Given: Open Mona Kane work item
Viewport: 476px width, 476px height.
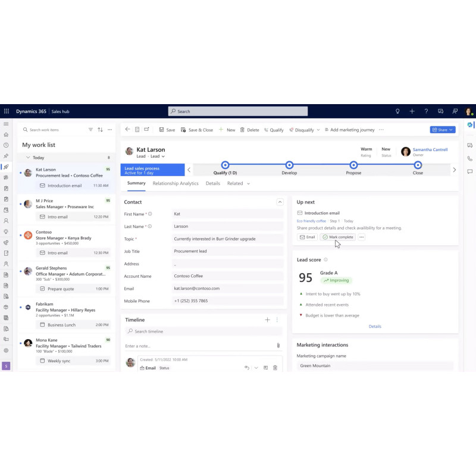Looking at the screenshot, I should (66, 350).
